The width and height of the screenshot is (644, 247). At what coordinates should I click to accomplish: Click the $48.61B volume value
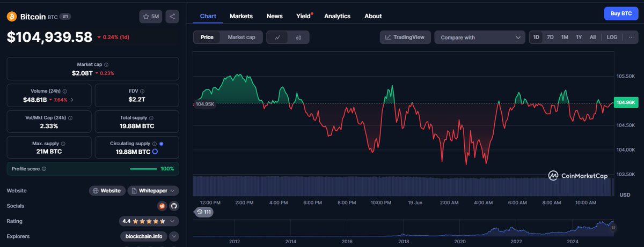34,100
